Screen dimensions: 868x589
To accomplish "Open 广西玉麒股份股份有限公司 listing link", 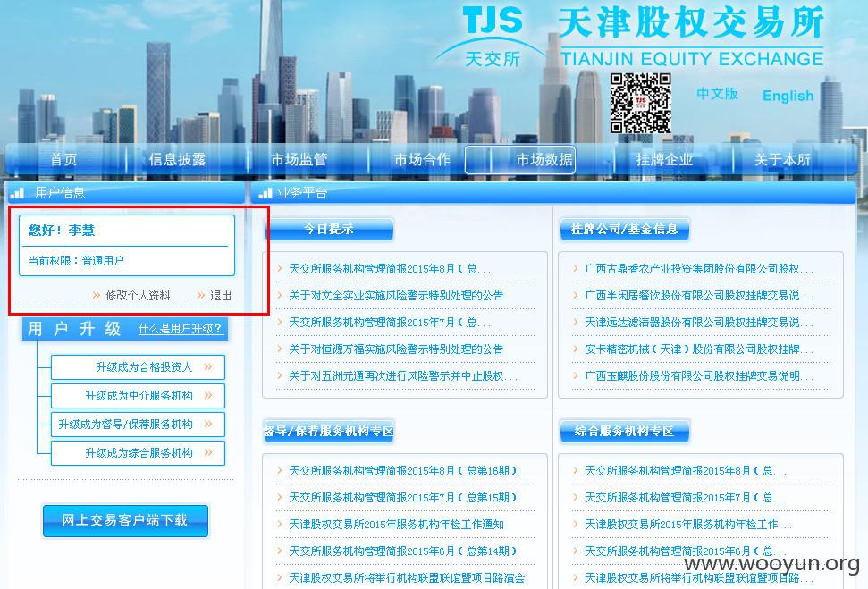I will pos(699,376).
